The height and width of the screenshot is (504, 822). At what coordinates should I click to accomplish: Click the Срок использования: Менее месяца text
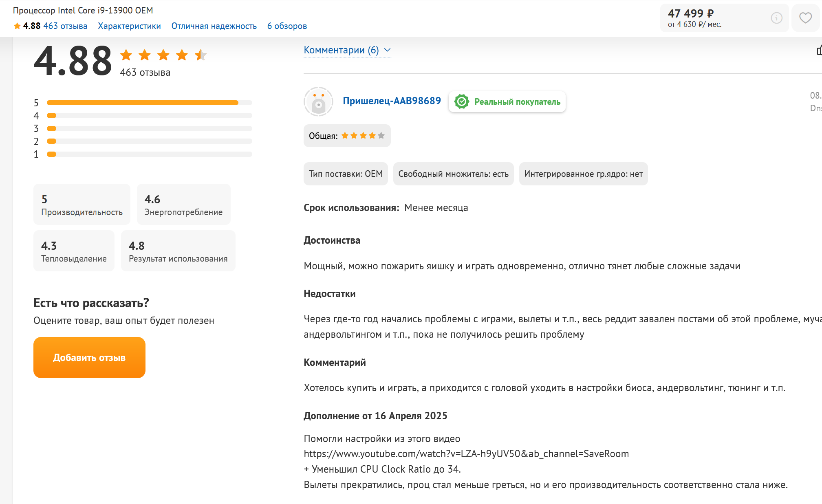click(386, 208)
